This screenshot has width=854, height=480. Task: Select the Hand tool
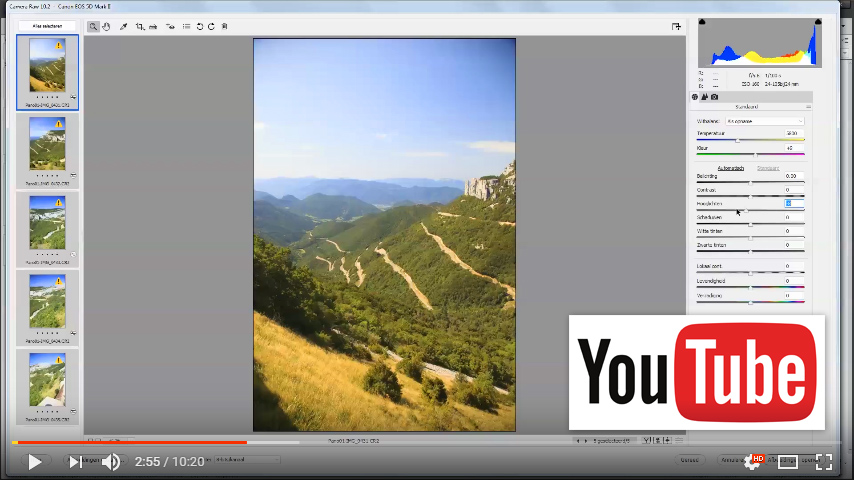click(105, 27)
